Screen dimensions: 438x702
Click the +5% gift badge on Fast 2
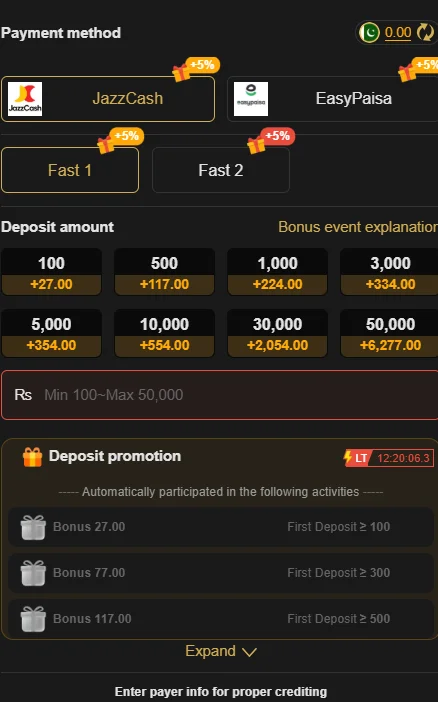coord(271,140)
